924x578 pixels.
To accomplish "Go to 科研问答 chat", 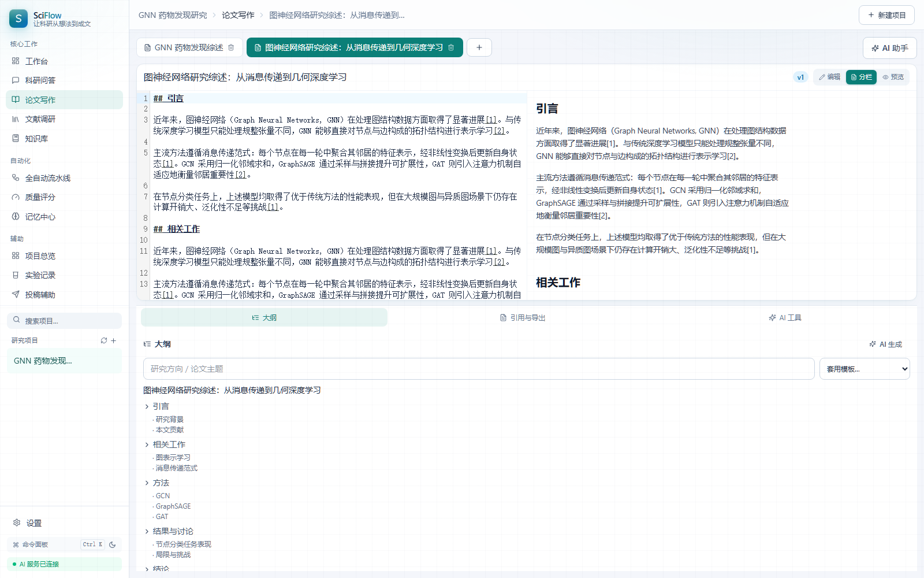I will coord(64,80).
